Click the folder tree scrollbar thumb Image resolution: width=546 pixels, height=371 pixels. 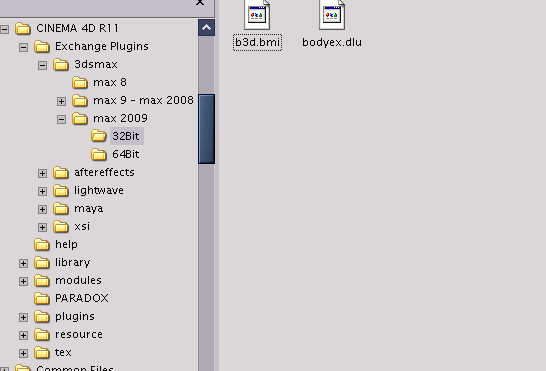pos(206,129)
